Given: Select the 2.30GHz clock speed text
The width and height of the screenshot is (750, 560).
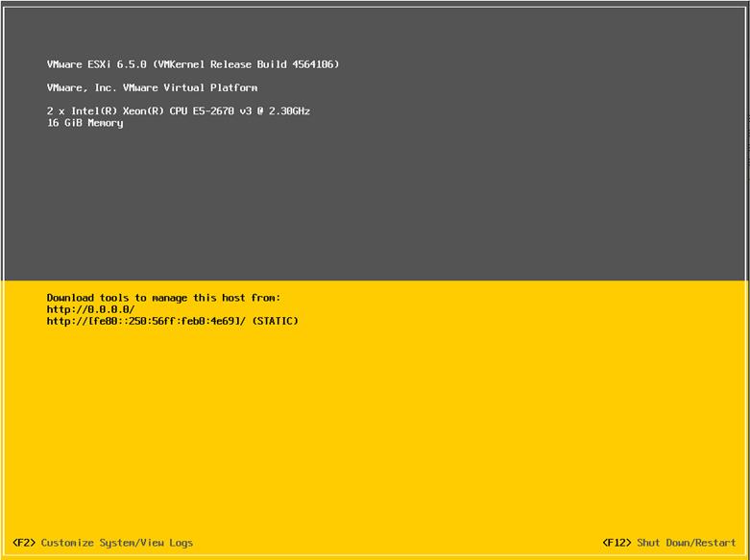Looking at the screenshot, I should click(x=289, y=111).
